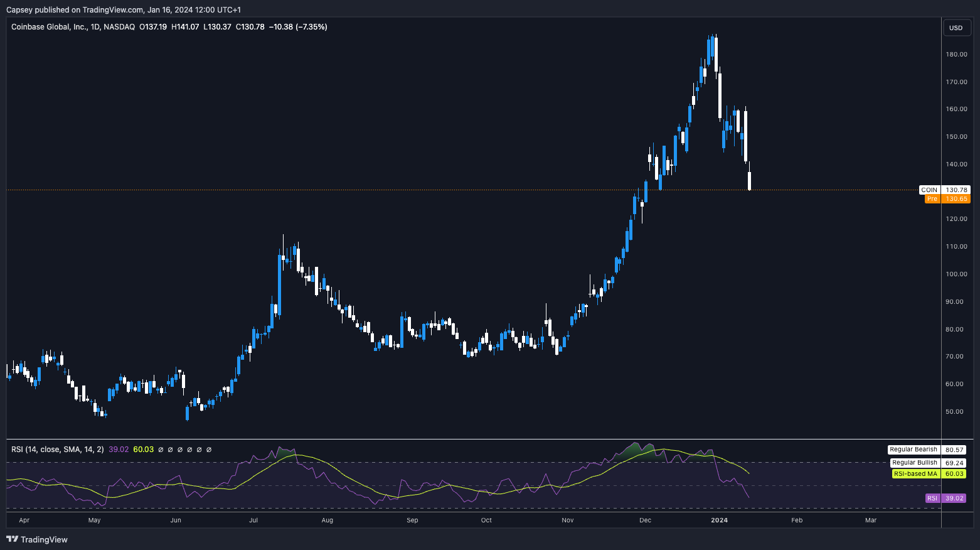Click the Regular Bearish label

tap(913, 450)
